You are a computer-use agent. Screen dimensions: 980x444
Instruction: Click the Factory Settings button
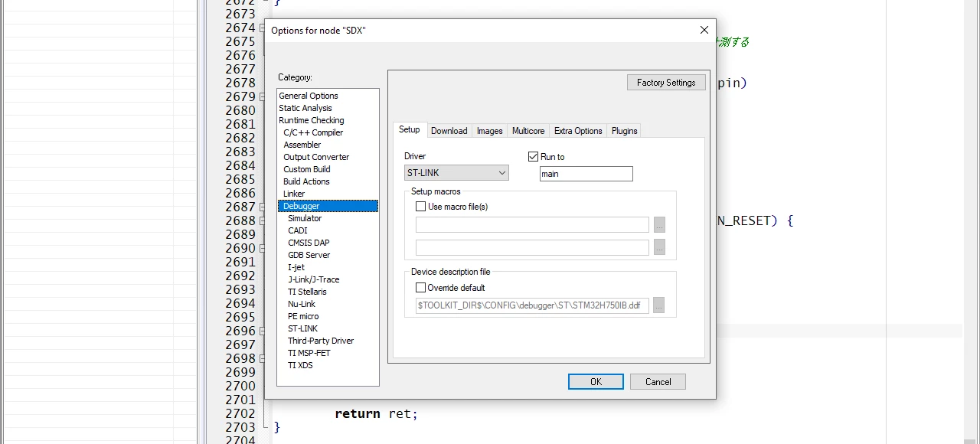tap(666, 83)
